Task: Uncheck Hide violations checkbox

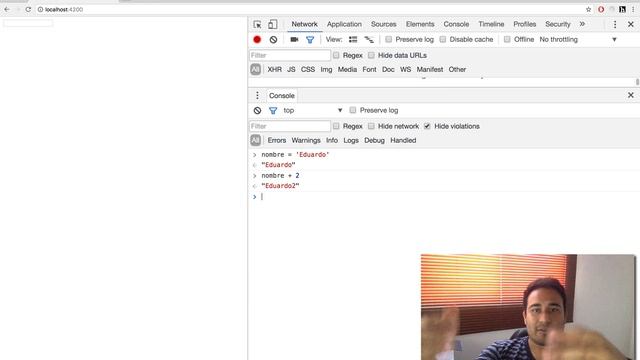Action: 427,126
